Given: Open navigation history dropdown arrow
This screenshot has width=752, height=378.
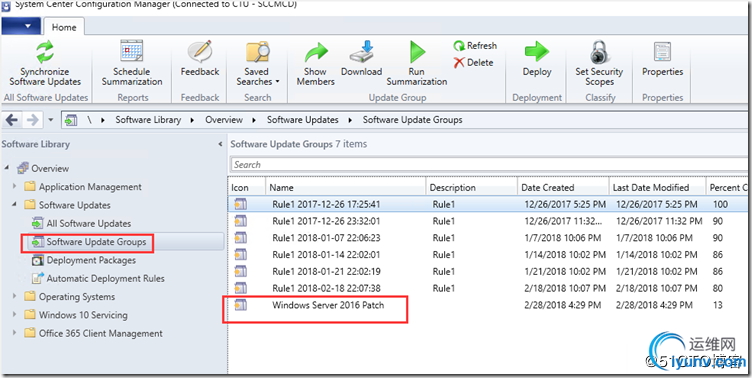Looking at the screenshot, I should [x=51, y=120].
